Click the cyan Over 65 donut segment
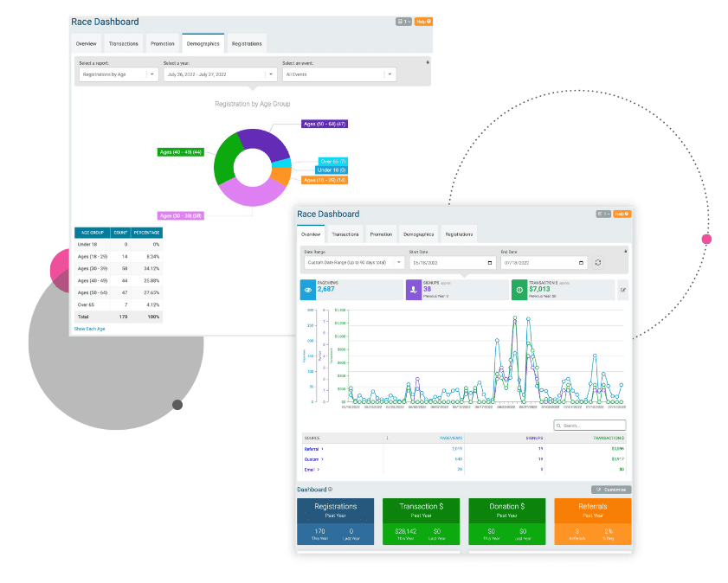Screen dimensions: 728x583 coord(282,163)
